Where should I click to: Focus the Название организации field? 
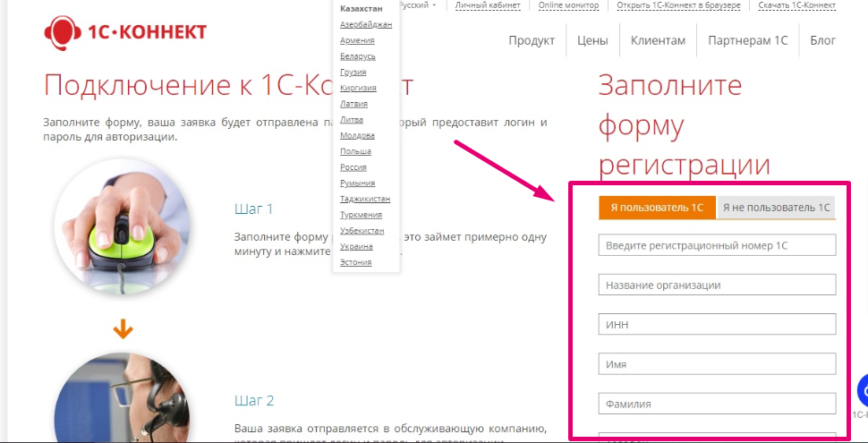coord(717,285)
